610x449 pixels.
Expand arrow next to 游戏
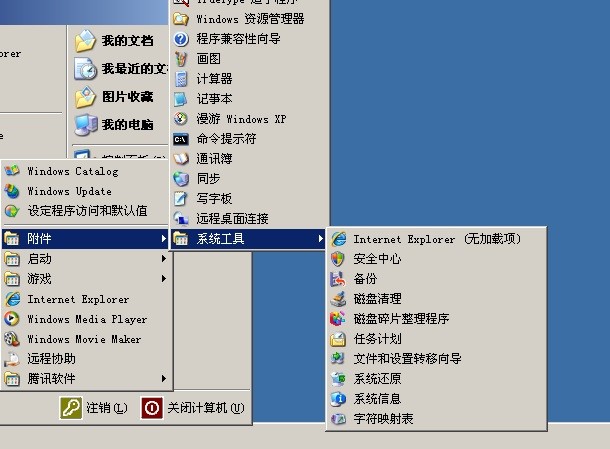[164, 279]
